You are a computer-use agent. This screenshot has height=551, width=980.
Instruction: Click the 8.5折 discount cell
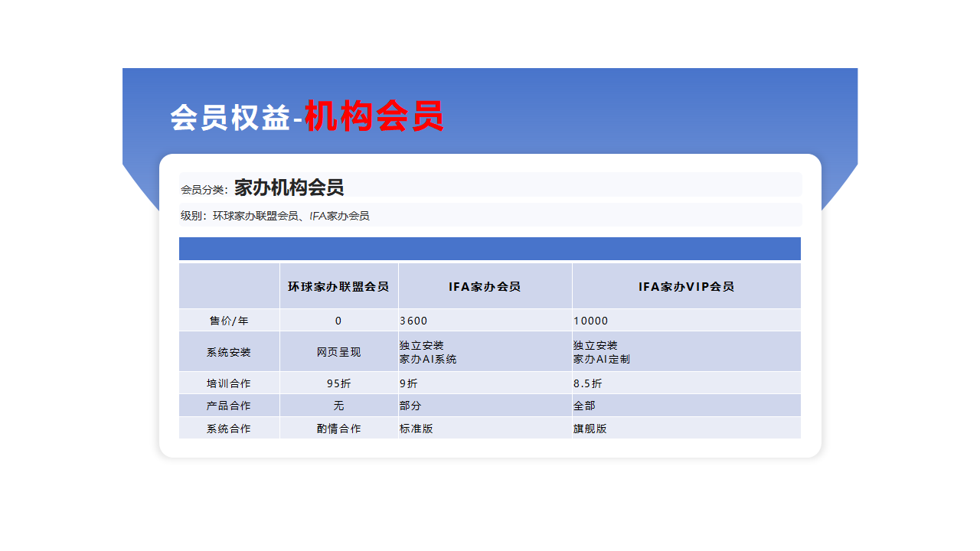687,383
